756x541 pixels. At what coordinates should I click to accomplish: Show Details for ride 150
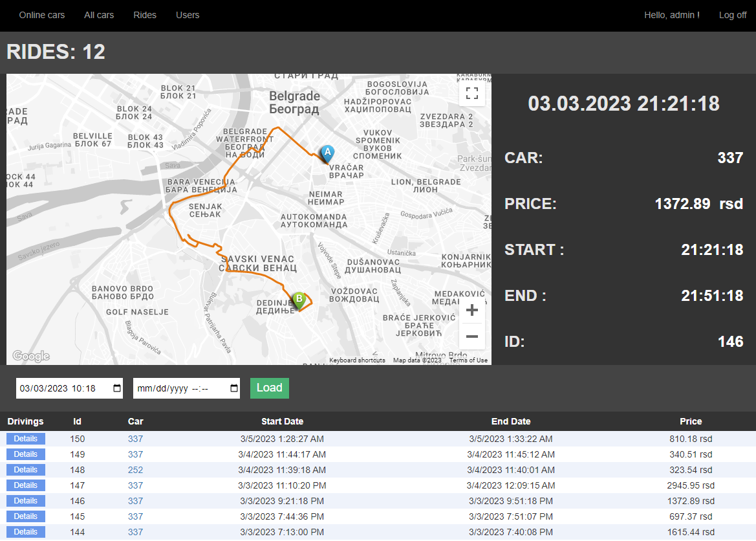(26, 439)
